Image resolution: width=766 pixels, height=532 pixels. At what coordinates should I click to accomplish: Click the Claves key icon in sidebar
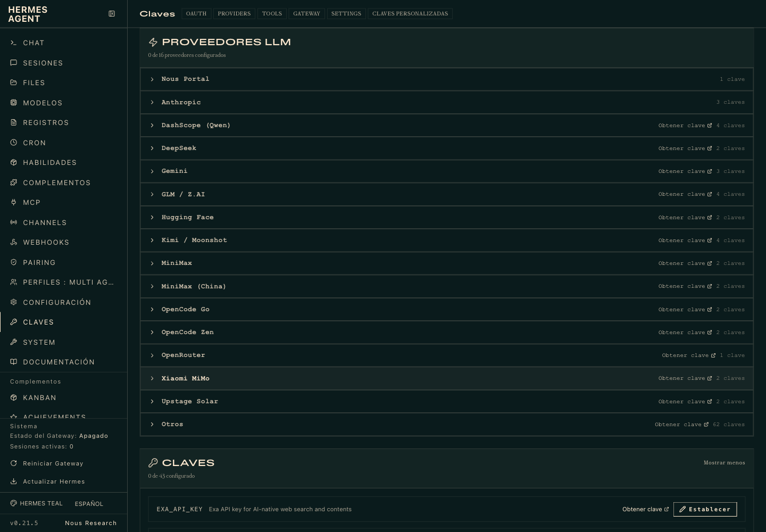pyautogui.click(x=14, y=322)
